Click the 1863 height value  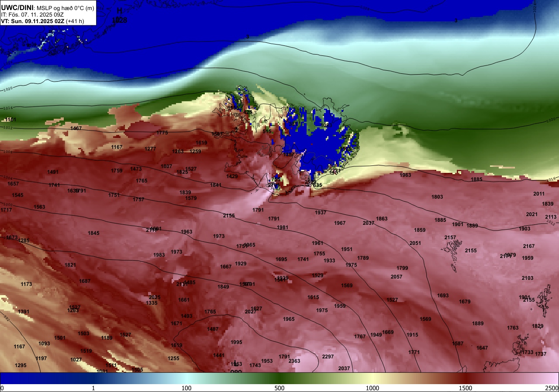382,219
